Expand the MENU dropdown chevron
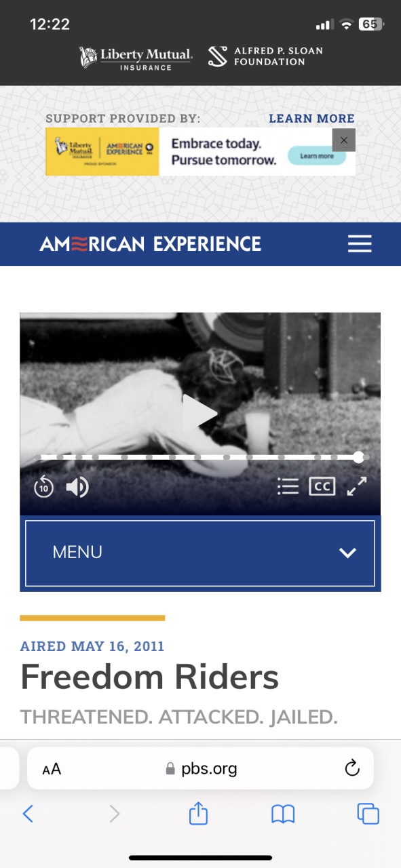Image resolution: width=401 pixels, height=868 pixels. (347, 553)
